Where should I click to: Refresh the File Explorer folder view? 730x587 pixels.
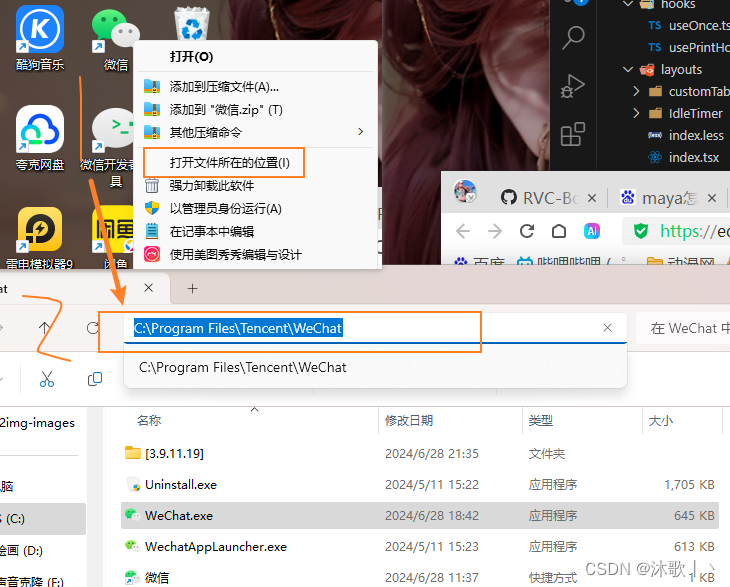(93, 328)
